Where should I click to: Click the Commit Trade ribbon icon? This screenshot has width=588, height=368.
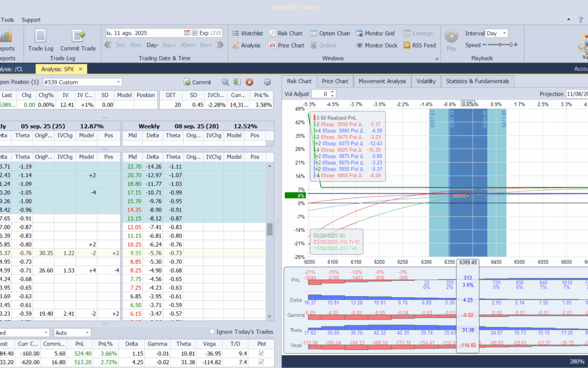78,37
